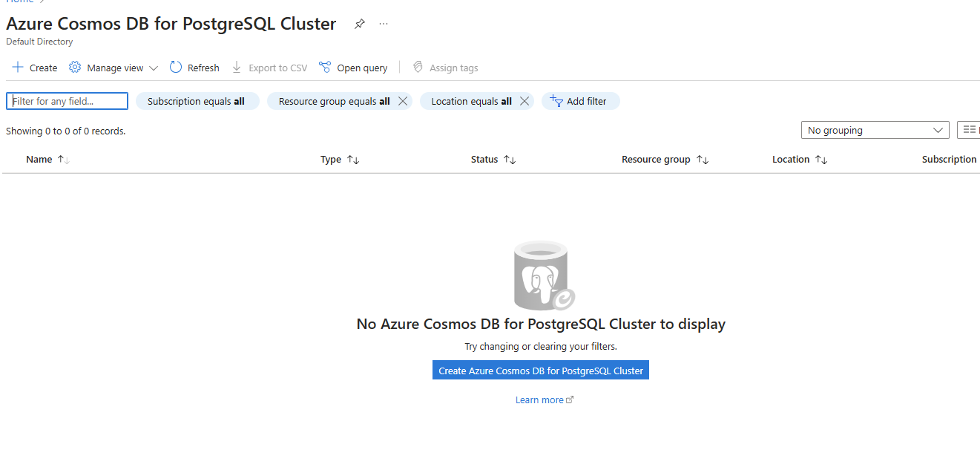Edit the Subscription equals all filter
980x450 pixels.
[x=197, y=101]
